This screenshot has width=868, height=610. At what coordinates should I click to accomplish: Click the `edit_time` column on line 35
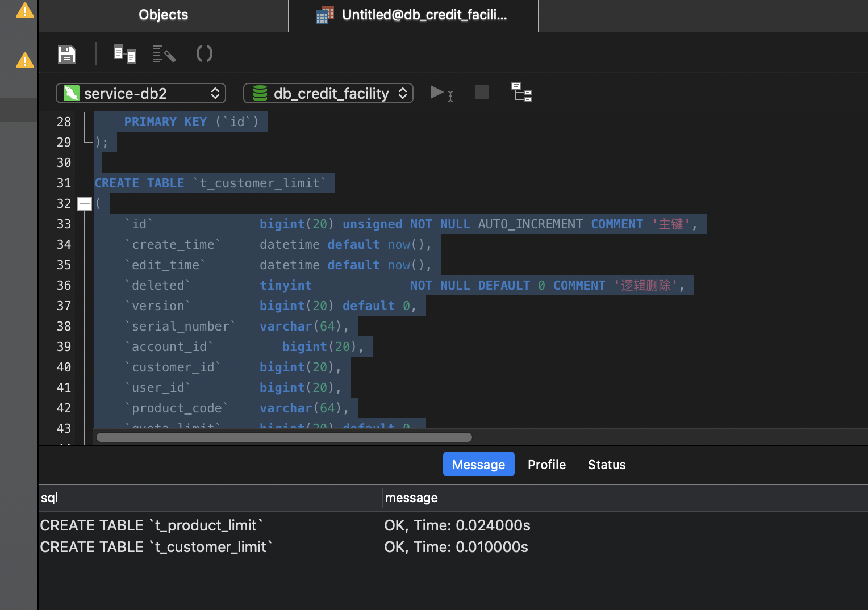click(x=165, y=265)
